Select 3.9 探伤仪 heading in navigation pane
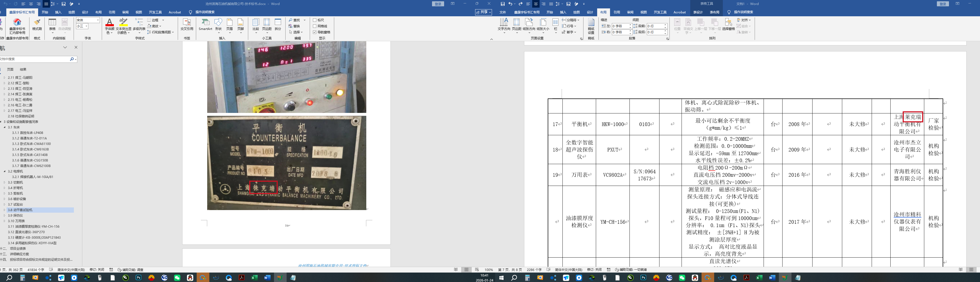The height and width of the screenshot is (282, 980). [15, 216]
